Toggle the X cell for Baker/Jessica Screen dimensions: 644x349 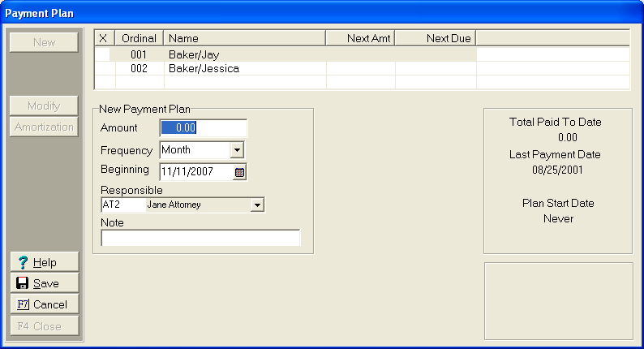(x=105, y=69)
